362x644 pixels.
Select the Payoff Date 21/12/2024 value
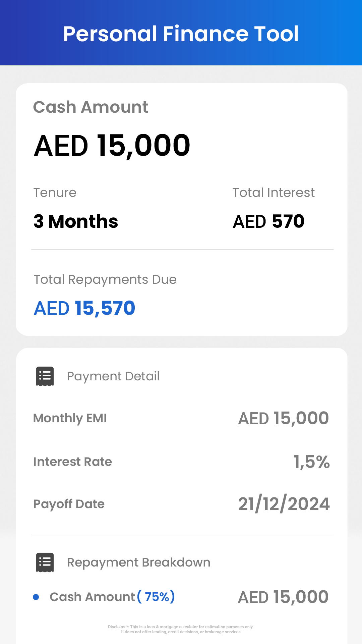[284, 504]
